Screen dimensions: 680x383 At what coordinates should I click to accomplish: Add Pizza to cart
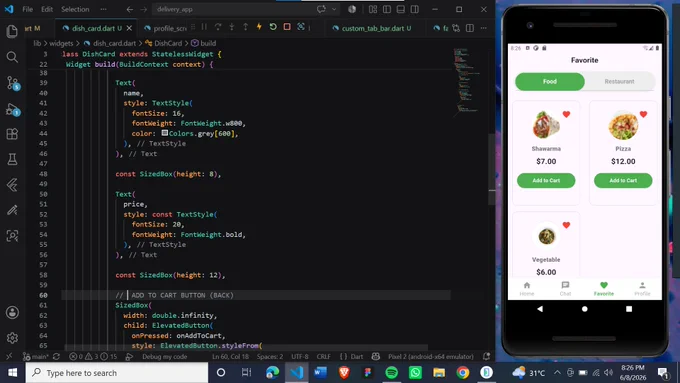(623, 180)
